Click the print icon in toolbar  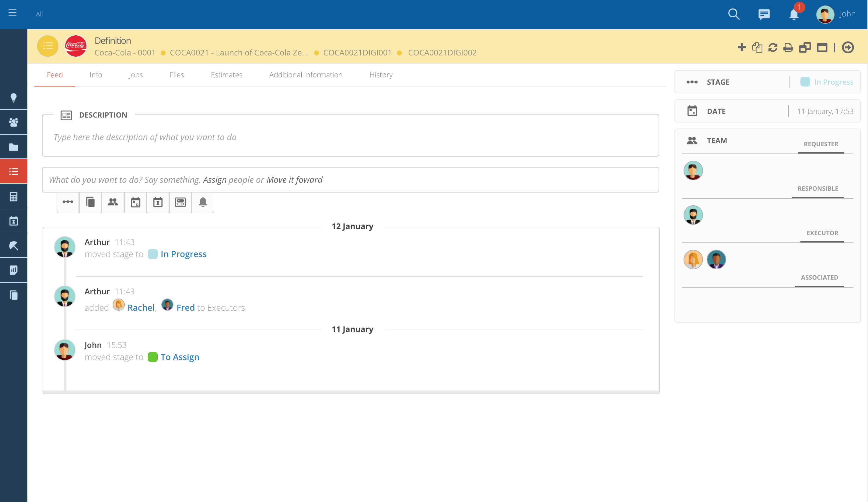point(787,47)
